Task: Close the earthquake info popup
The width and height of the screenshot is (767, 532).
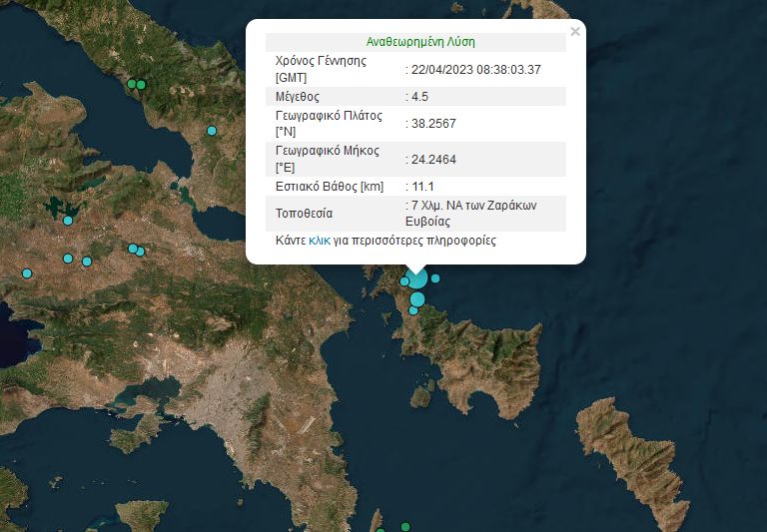Action: 575,32
